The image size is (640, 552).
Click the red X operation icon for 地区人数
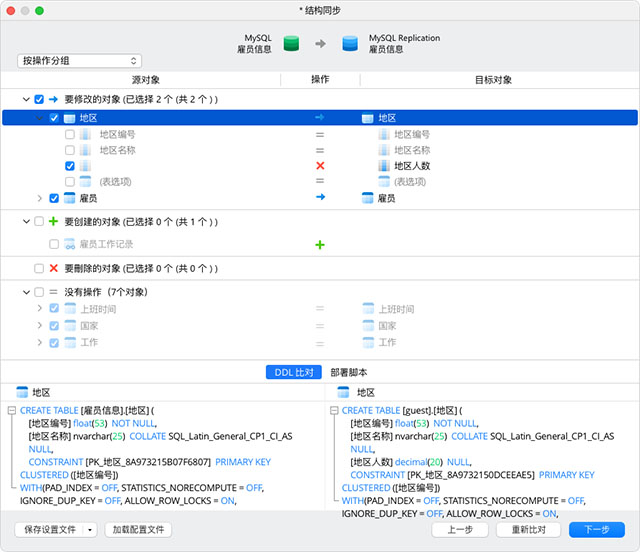320,166
